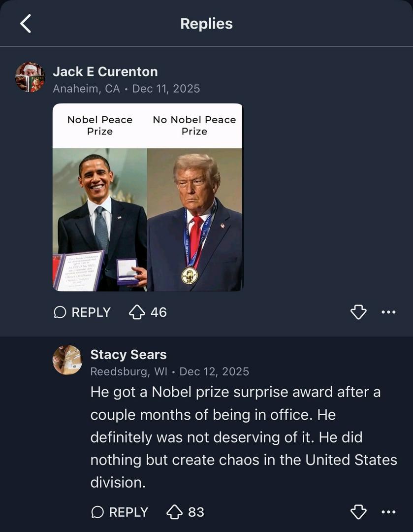The height and width of the screenshot is (532, 413).
Task: Tap the Dec 11, 2025 timestamp
Action: coord(166,89)
